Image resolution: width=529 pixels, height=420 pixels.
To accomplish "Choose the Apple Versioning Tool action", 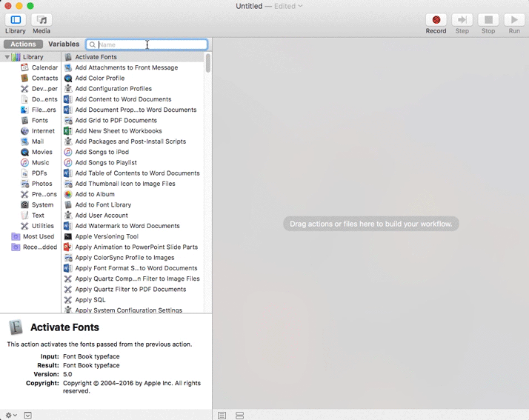I will [133, 236].
